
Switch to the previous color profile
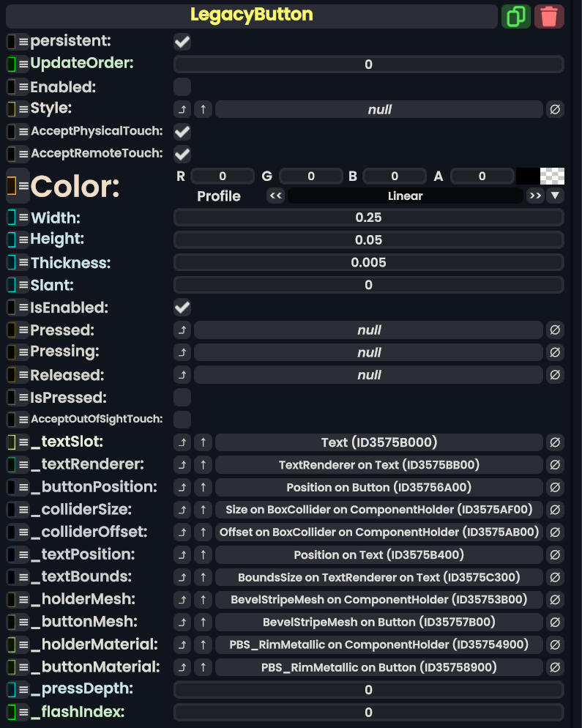pyautogui.click(x=275, y=196)
